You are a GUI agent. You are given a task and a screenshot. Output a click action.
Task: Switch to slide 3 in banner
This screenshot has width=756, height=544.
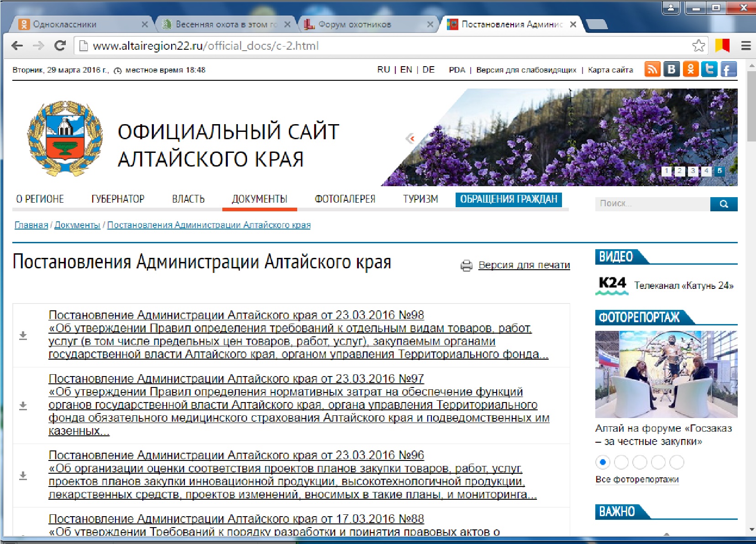pyautogui.click(x=693, y=171)
